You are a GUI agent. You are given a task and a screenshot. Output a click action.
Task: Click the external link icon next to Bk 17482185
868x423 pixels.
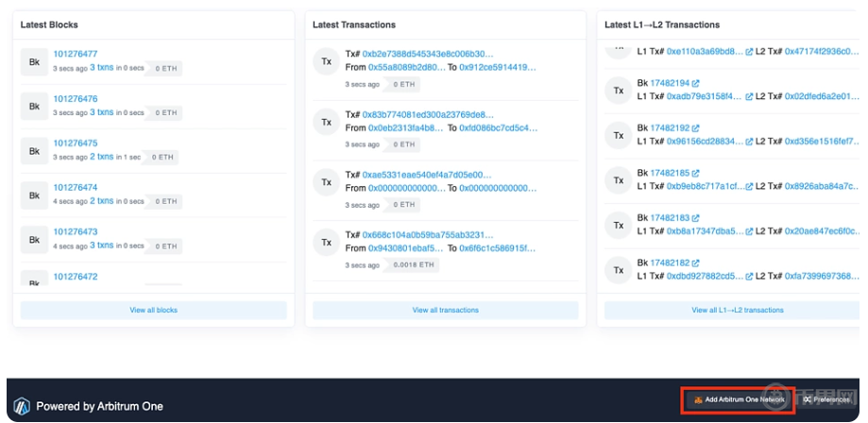click(x=695, y=174)
